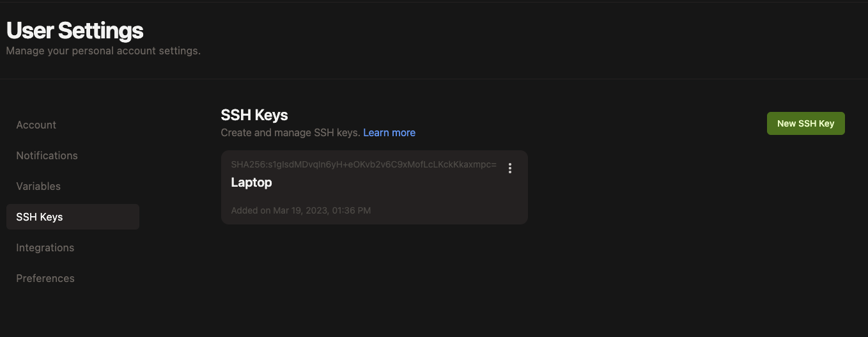The height and width of the screenshot is (337, 868).
Task: Follow the Learn more link
Action: pyautogui.click(x=389, y=132)
